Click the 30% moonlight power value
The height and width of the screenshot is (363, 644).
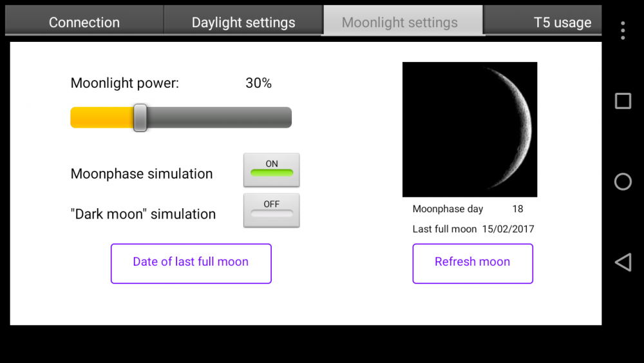[258, 83]
